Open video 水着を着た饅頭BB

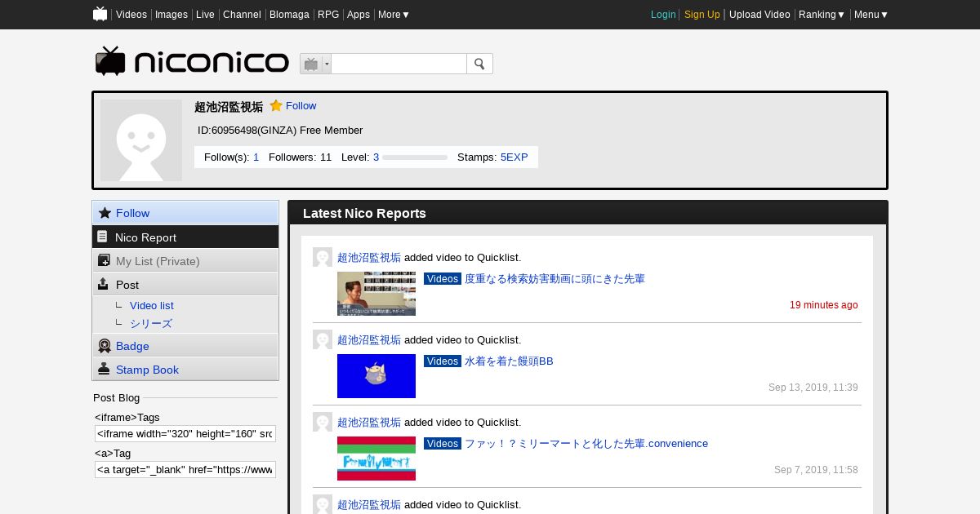click(509, 361)
